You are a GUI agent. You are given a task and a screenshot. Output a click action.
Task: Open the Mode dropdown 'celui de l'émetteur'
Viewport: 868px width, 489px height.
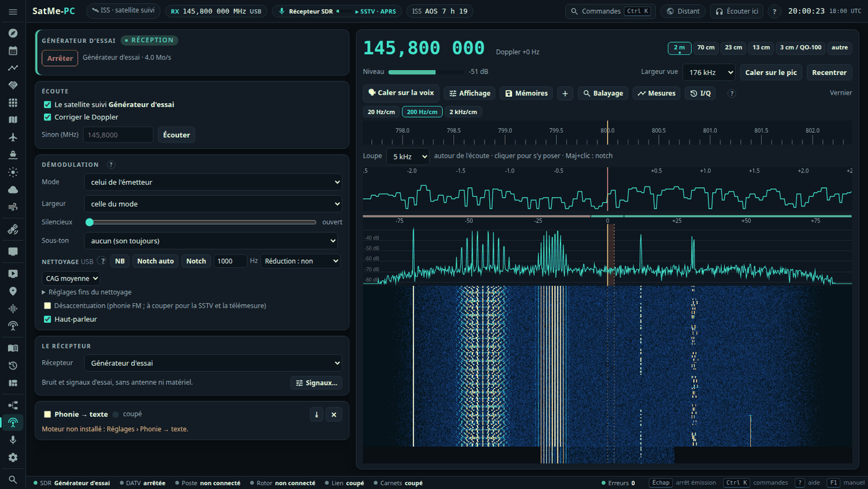click(x=213, y=182)
